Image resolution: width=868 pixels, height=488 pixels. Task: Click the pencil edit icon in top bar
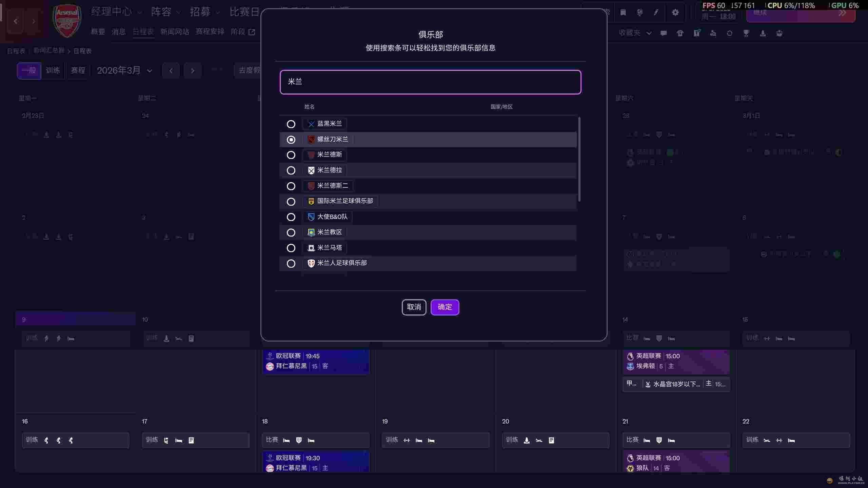(x=656, y=13)
